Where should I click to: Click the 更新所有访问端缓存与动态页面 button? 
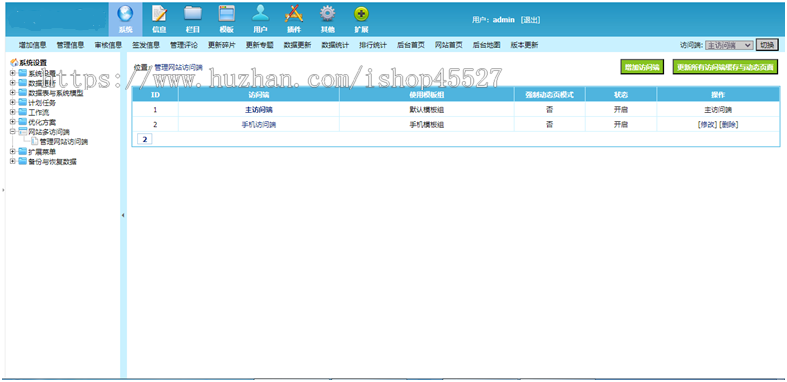coord(726,67)
